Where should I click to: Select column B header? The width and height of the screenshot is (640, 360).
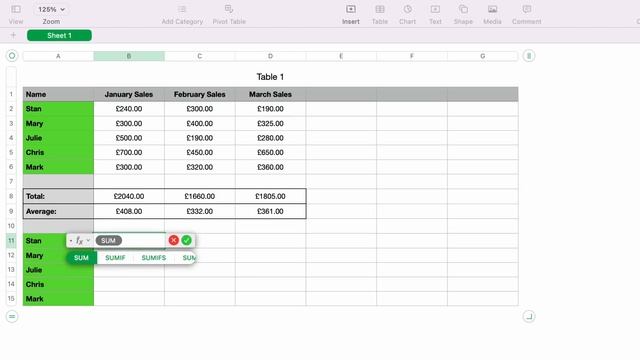[x=129, y=56]
